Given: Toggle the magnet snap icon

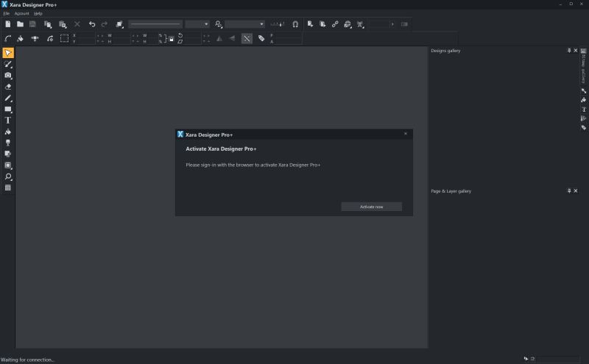Looking at the screenshot, I should 295,24.
